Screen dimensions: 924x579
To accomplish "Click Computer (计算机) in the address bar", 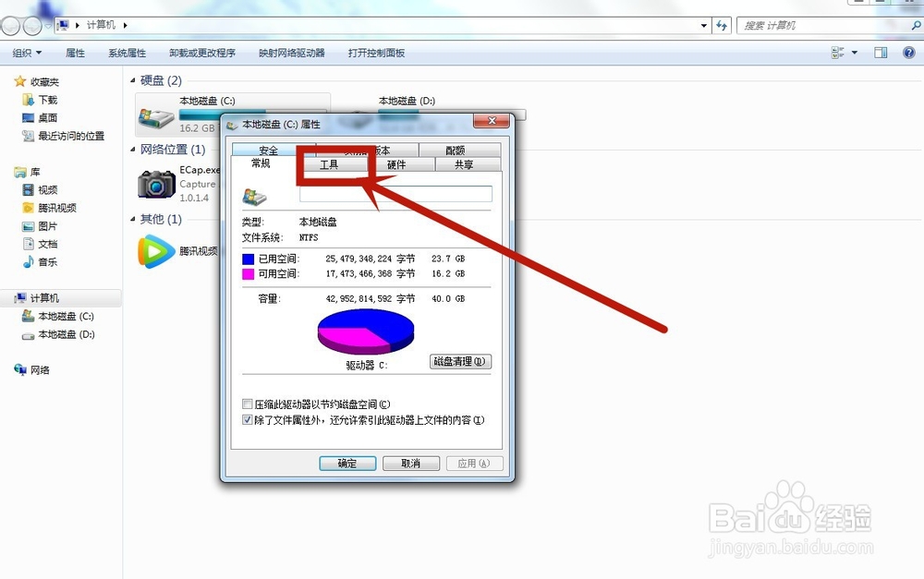I will pyautogui.click(x=101, y=25).
